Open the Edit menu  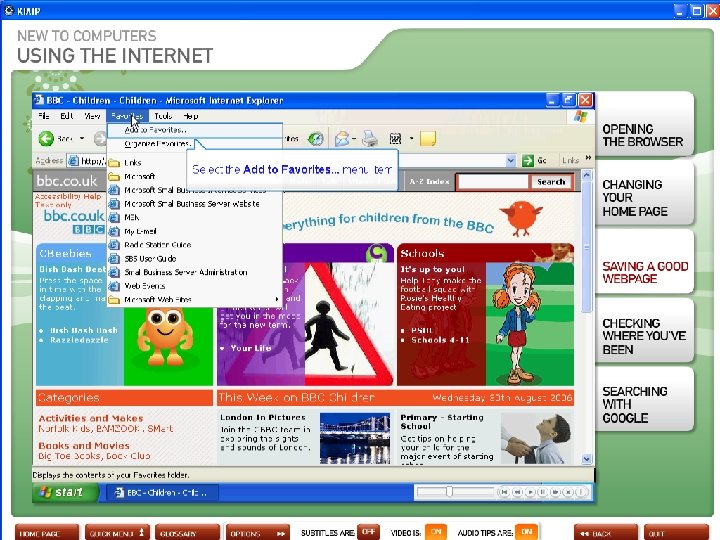pyautogui.click(x=67, y=116)
